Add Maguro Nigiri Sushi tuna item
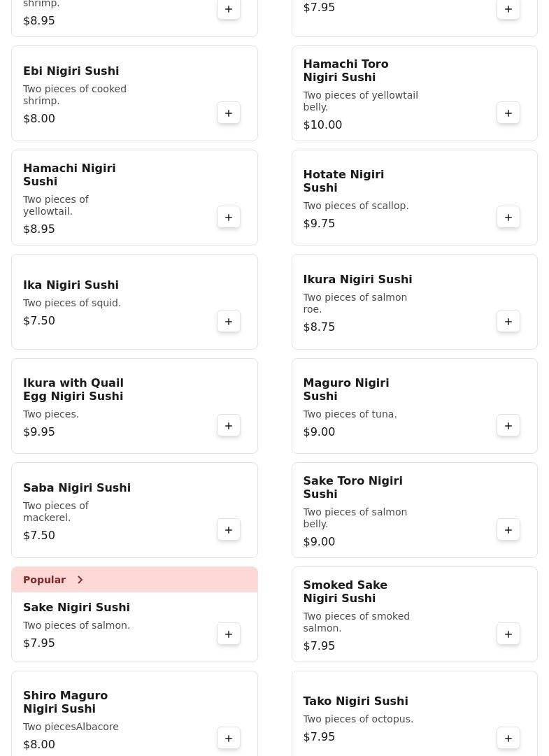The width and height of the screenshot is (549, 756). 508,426
